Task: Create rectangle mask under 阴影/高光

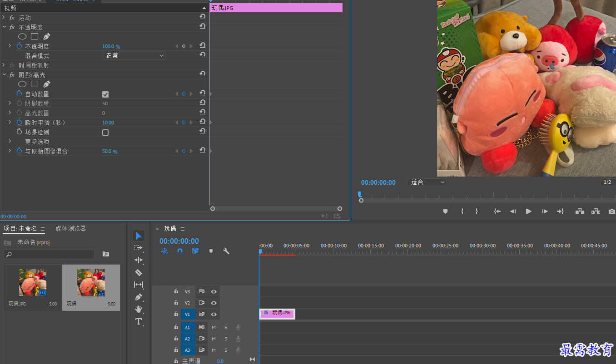Action: [35, 84]
